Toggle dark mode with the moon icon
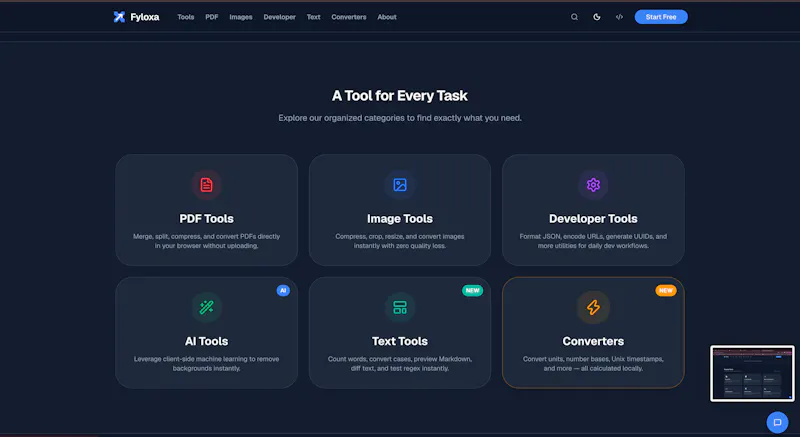This screenshot has height=437, width=800. coord(597,17)
